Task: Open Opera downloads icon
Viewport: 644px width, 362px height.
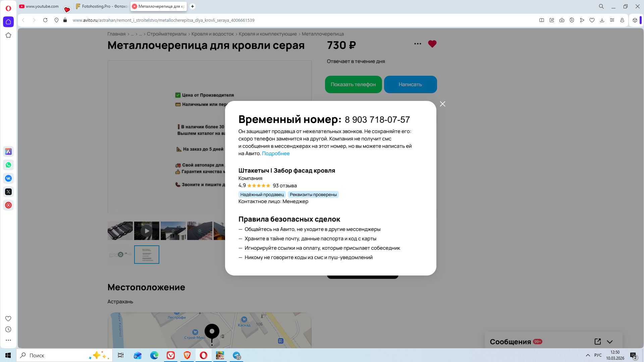Action: 602,20
